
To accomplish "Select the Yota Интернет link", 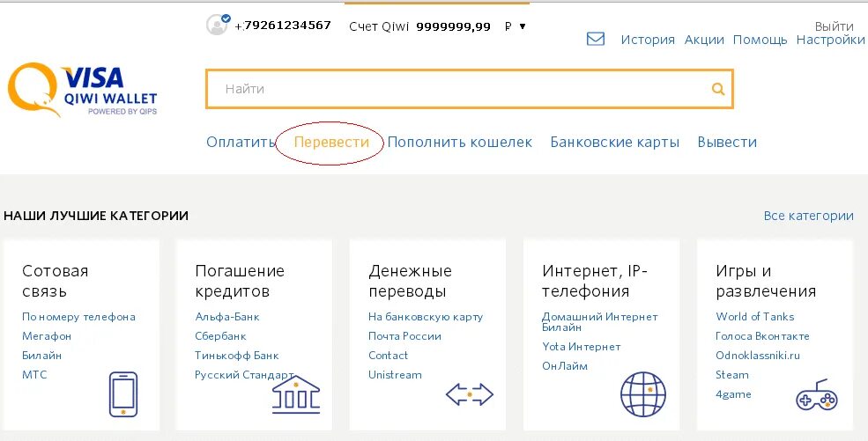I will pyautogui.click(x=582, y=347).
